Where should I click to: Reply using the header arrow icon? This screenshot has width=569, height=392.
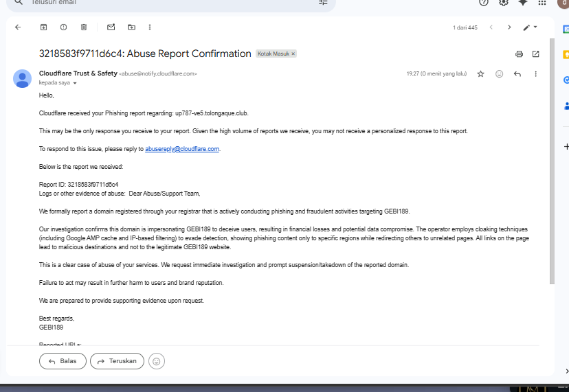click(x=517, y=74)
